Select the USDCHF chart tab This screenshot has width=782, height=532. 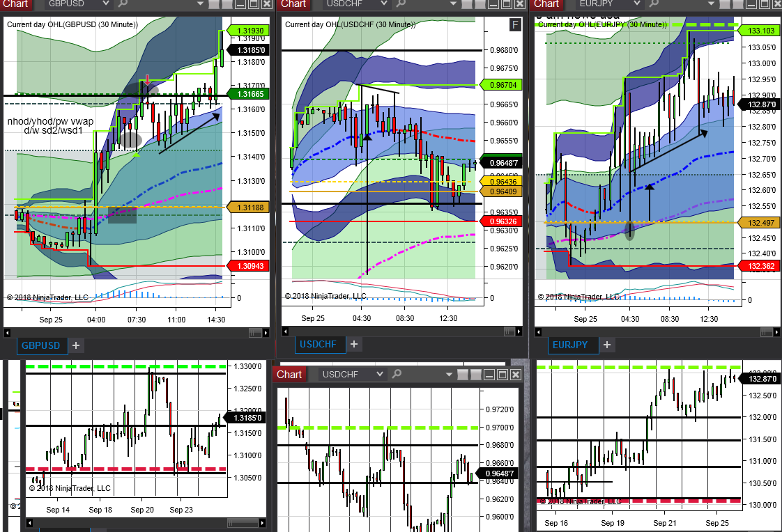pos(319,344)
